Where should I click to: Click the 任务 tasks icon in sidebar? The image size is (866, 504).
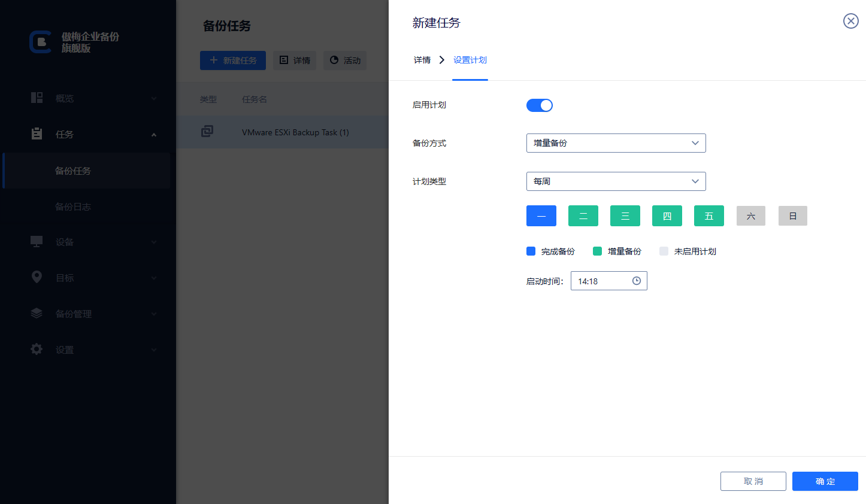pos(36,134)
